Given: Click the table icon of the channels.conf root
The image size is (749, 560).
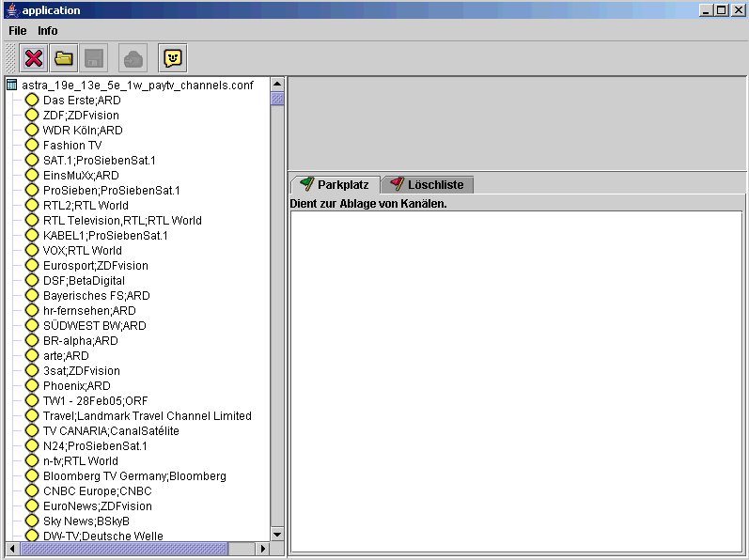Looking at the screenshot, I should pyautogui.click(x=12, y=86).
